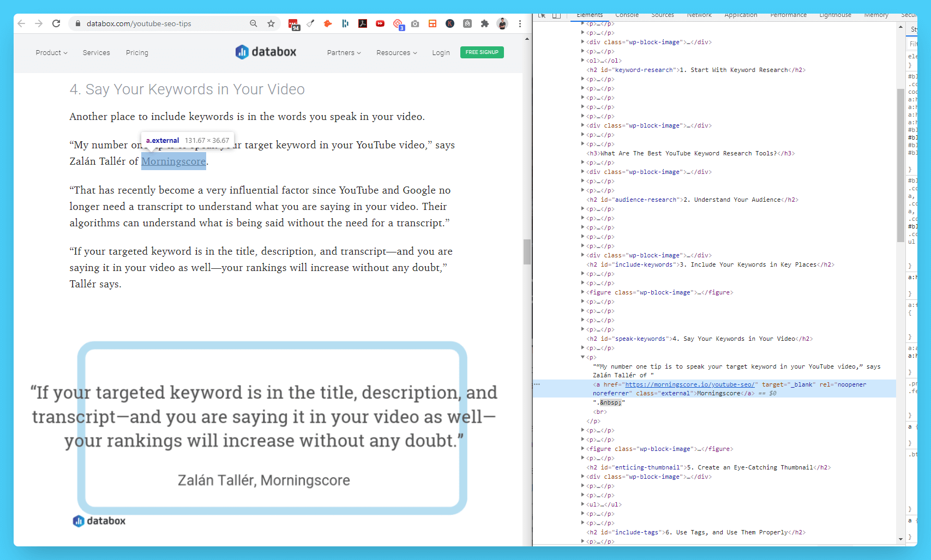Click the Morningscore hyperlink in the article

point(173,161)
